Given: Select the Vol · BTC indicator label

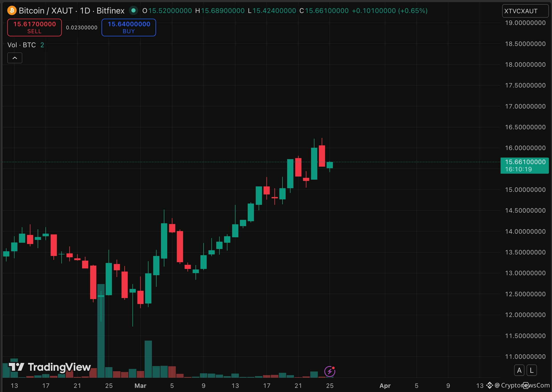Looking at the screenshot, I should (x=22, y=45).
